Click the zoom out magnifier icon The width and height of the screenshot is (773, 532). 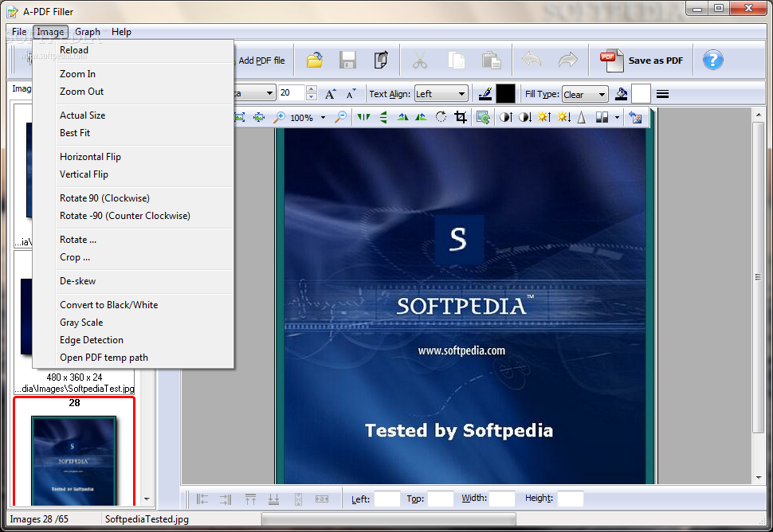point(340,117)
